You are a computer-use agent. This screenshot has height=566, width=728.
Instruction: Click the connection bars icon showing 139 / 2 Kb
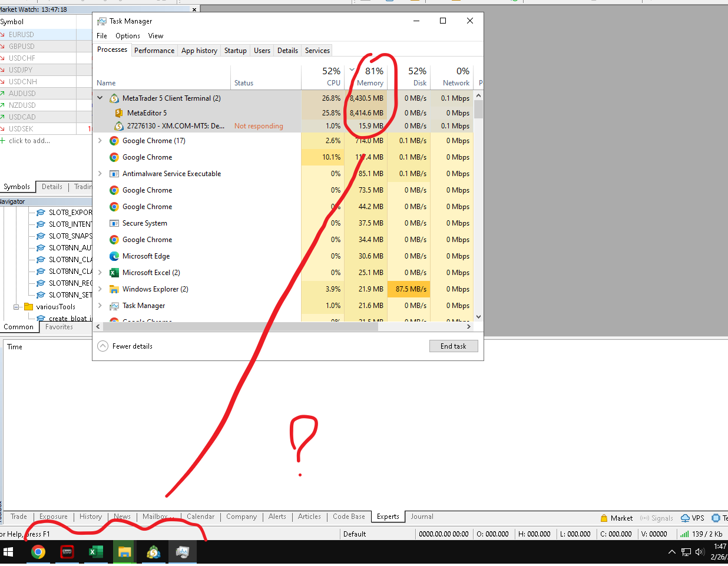(x=684, y=534)
